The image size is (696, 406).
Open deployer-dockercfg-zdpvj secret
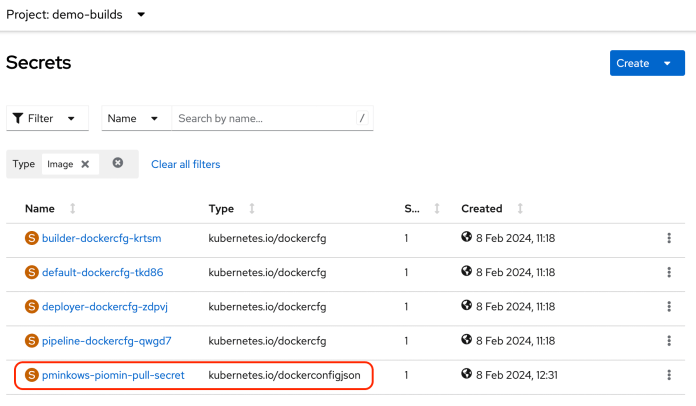pos(105,307)
